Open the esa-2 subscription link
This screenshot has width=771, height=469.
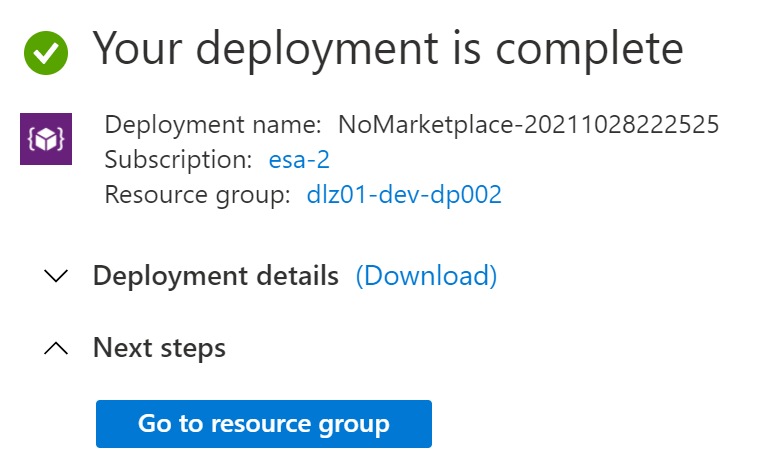click(299, 160)
